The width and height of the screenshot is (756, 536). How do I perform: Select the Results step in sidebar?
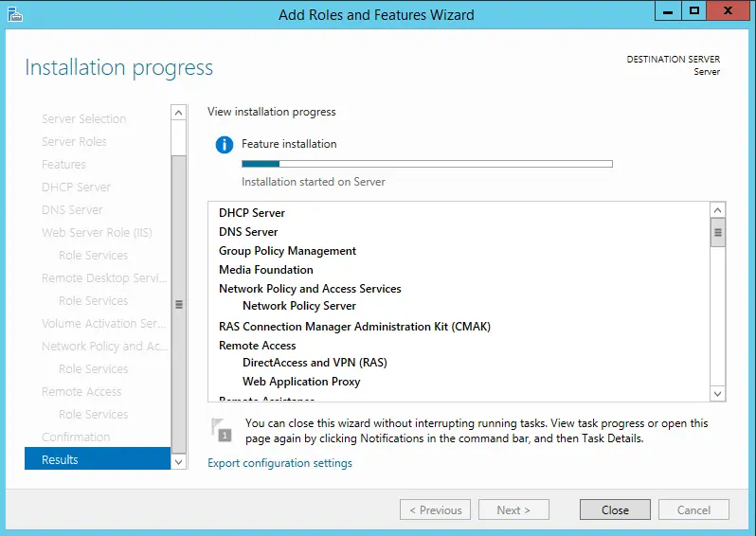97,459
